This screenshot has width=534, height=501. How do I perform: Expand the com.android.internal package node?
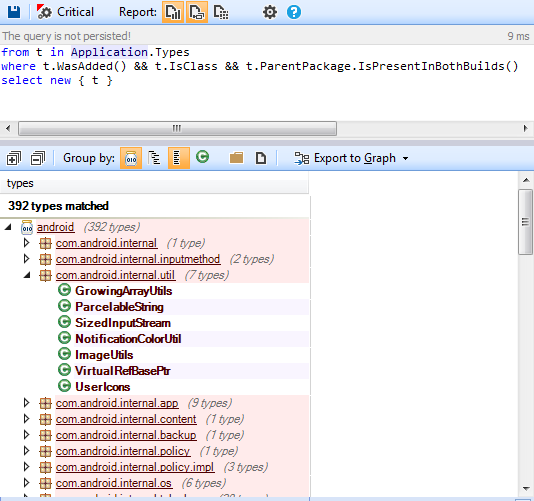coord(27,243)
